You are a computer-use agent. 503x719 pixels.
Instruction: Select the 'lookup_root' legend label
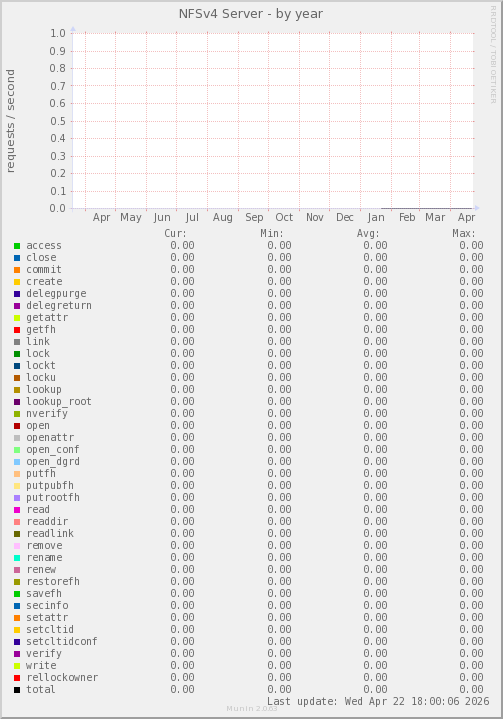tap(59, 401)
